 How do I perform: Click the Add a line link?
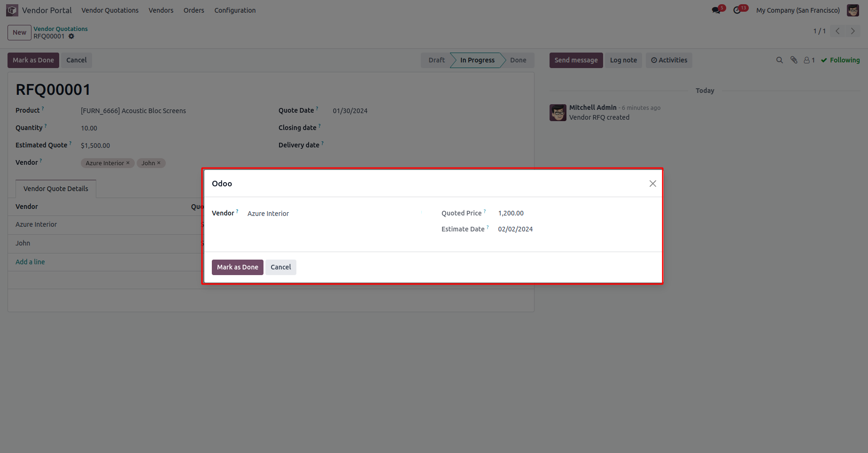tap(30, 262)
